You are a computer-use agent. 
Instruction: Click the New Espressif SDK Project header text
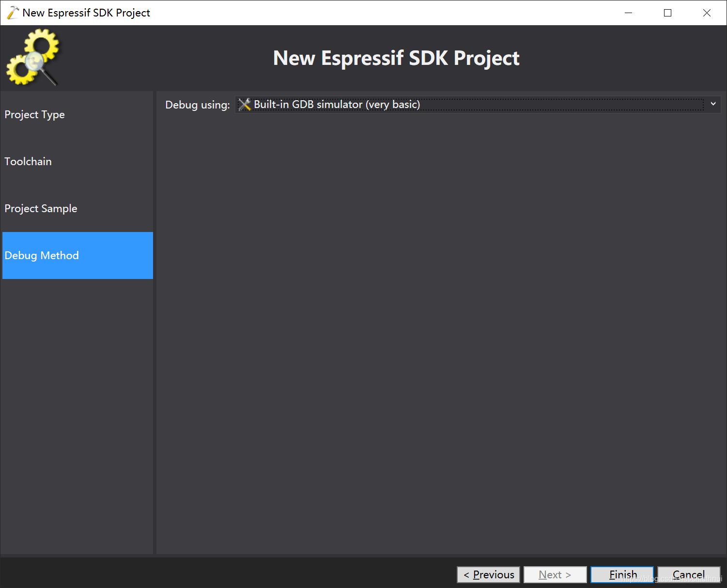(x=396, y=58)
